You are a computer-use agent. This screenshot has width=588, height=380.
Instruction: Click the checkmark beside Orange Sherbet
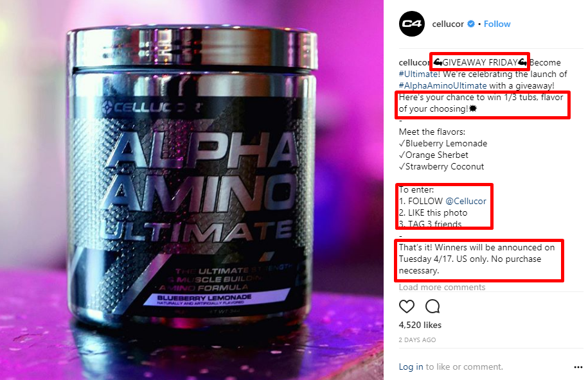click(402, 155)
